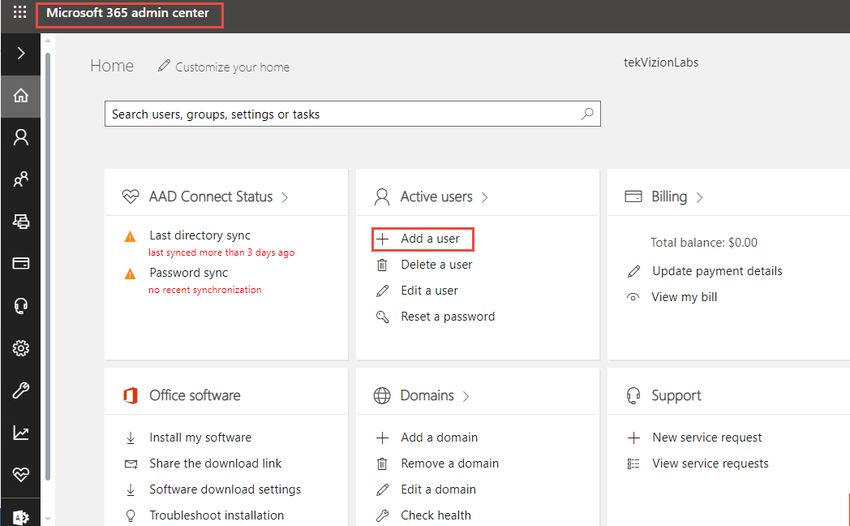
Task: Open the Active users heading
Action: 436,196
